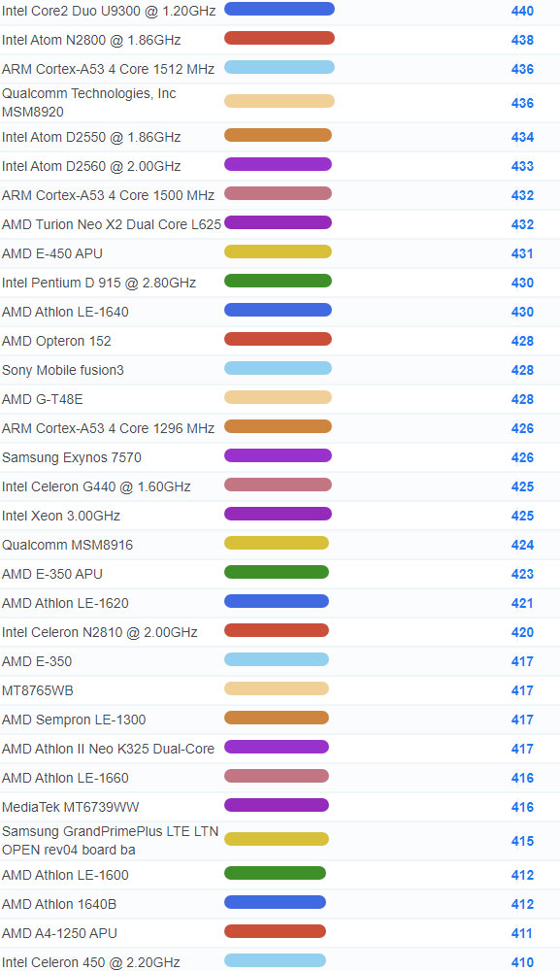Click score 424 for Qualcomm MSM8916
Screen dimensions: 560x971
point(522,545)
